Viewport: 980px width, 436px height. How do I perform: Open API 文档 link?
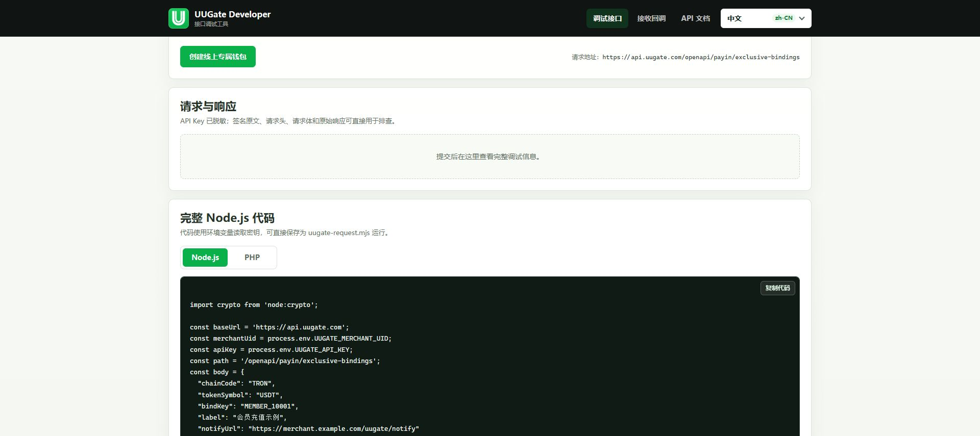coord(695,18)
